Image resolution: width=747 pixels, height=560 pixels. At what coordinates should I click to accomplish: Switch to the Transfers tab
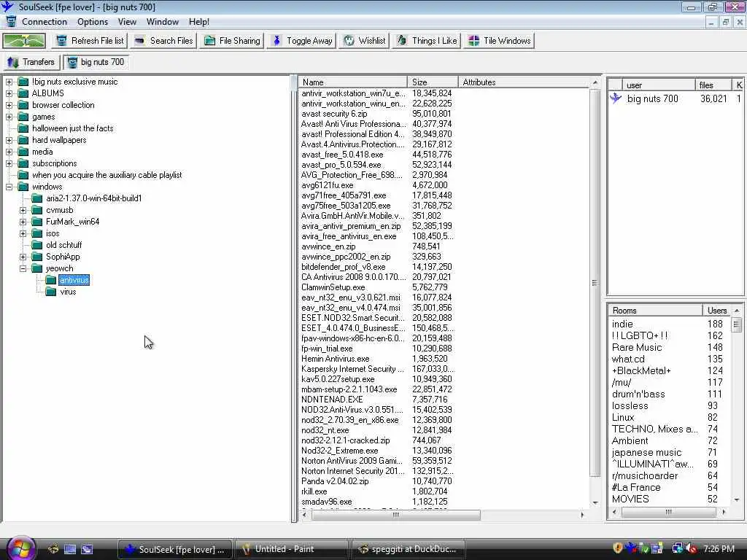pos(31,62)
